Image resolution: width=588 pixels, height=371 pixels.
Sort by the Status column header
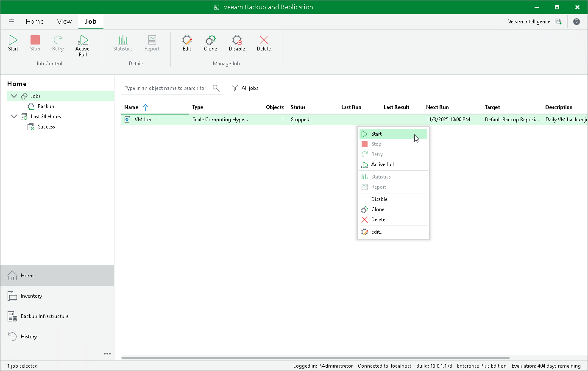click(298, 107)
